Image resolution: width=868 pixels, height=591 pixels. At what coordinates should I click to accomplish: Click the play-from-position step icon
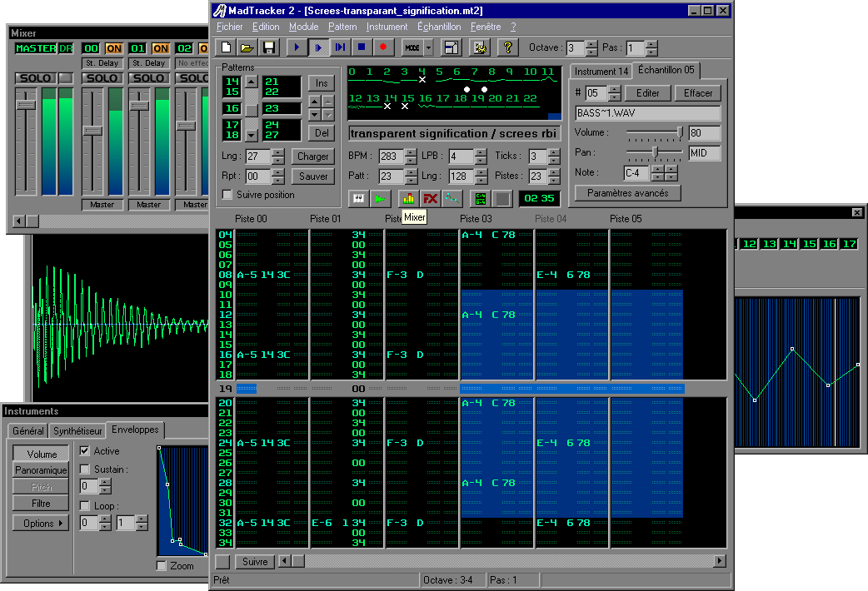pyautogui.click(x=340, y=47)
